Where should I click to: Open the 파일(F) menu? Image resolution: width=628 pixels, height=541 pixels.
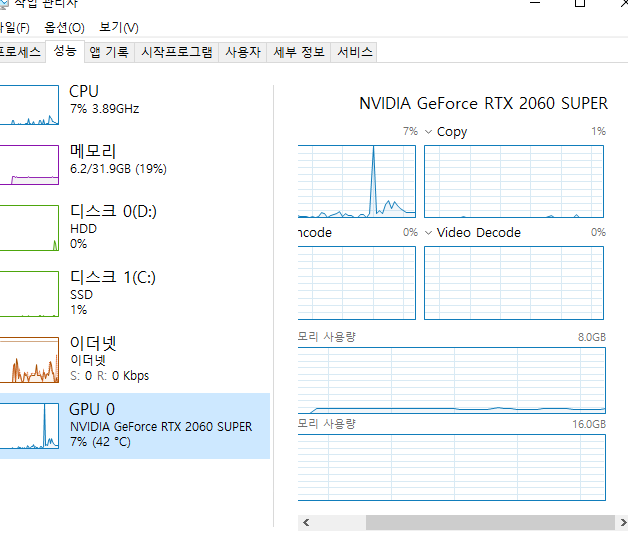click(14, 28)
